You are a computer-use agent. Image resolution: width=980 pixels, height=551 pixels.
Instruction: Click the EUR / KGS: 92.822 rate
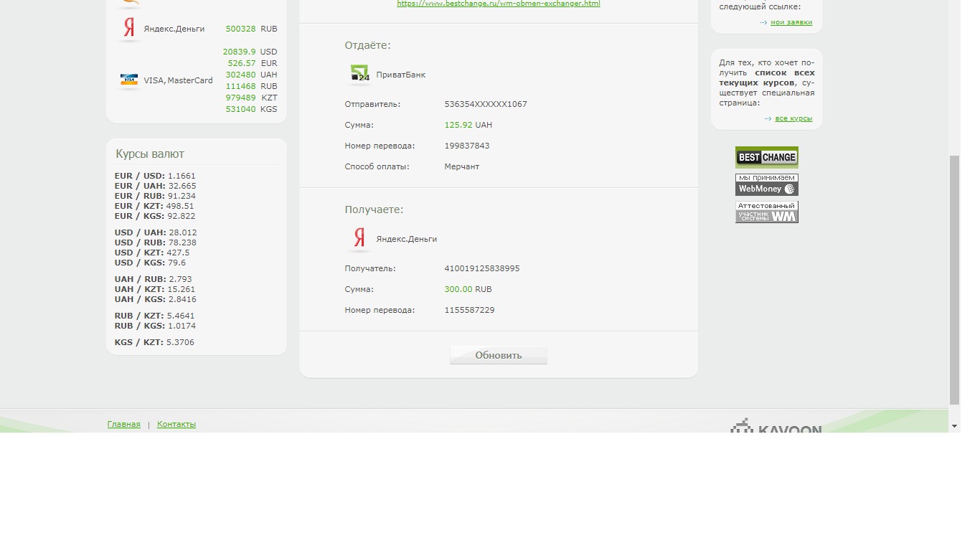tap(155, 216)
